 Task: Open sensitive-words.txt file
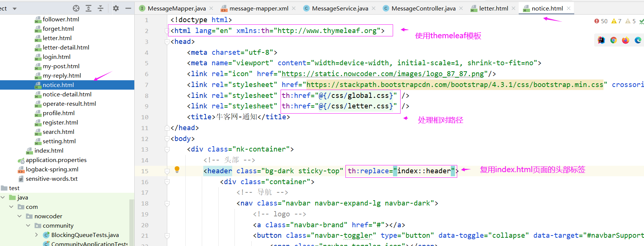[52, 178]
